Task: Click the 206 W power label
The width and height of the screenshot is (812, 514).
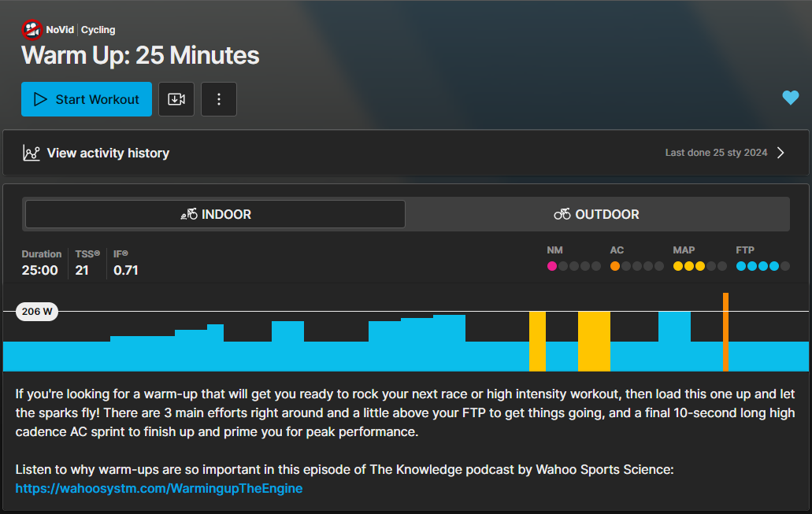Action: point(37,312)
